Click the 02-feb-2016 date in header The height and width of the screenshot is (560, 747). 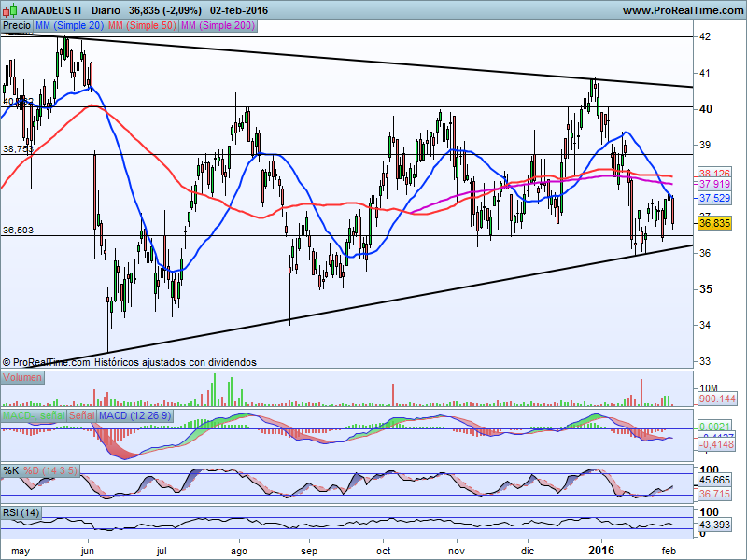(239, 10)
